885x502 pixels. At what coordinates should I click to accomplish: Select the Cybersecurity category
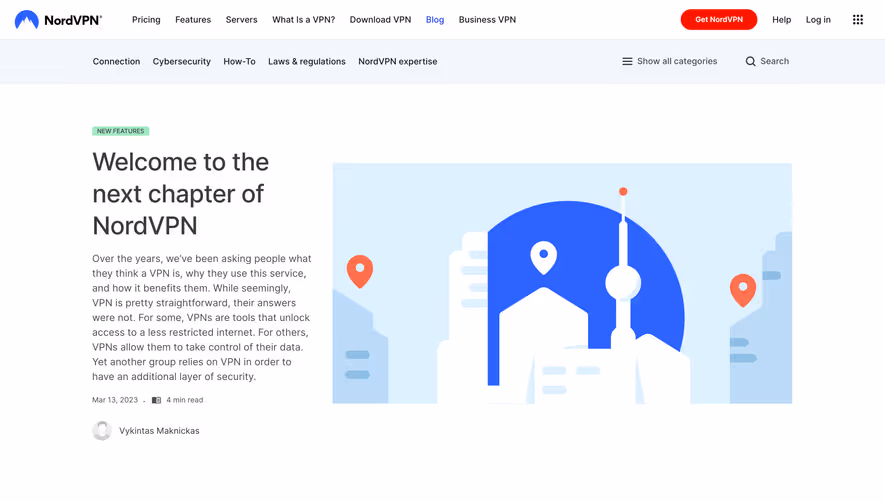[182, 62]
